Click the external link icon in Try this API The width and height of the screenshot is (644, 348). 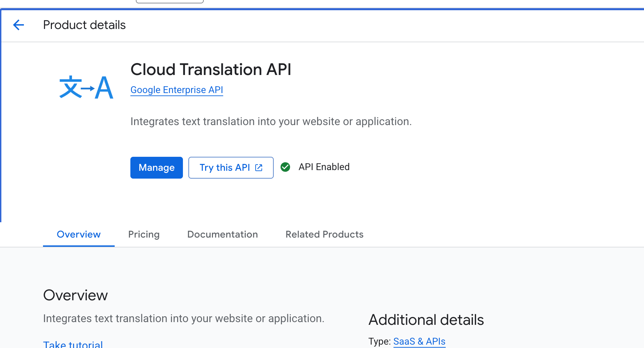[x=259, y=168]
